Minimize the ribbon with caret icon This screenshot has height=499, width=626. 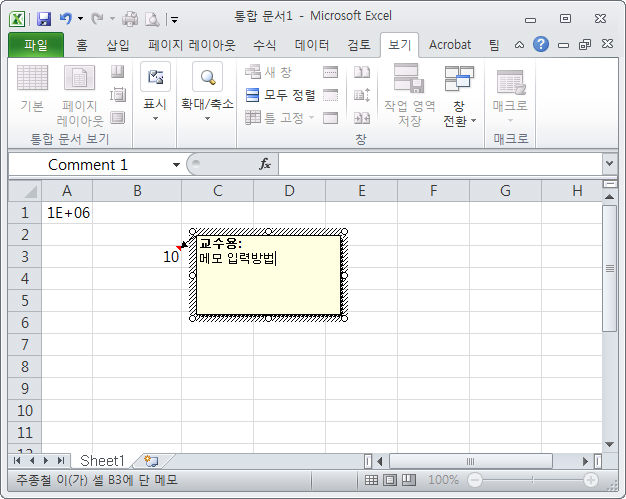pyautogui.click(x=519, y=45)
